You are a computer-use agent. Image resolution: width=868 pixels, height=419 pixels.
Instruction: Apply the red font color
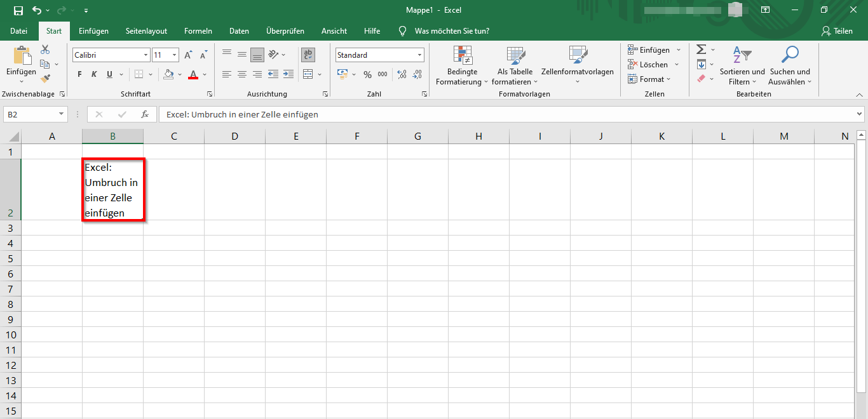pos(193,74)
